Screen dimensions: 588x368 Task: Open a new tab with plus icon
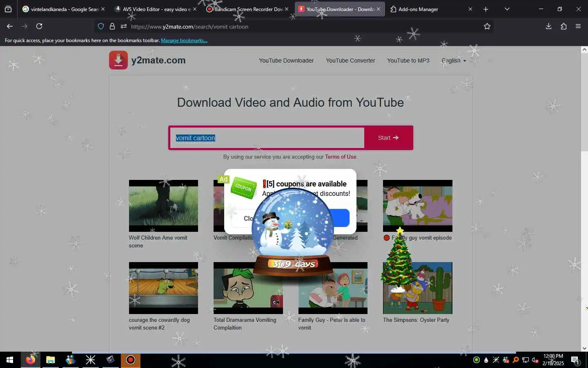[x=486, y=9]
